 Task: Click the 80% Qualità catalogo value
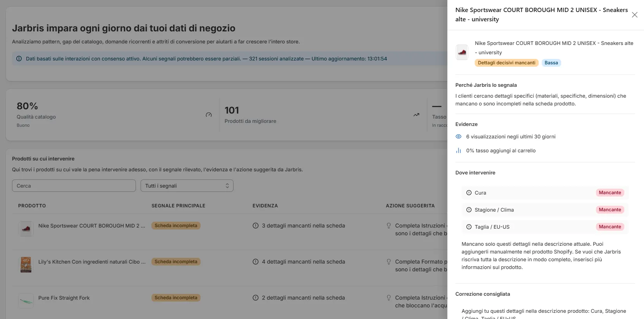[27, 106]
